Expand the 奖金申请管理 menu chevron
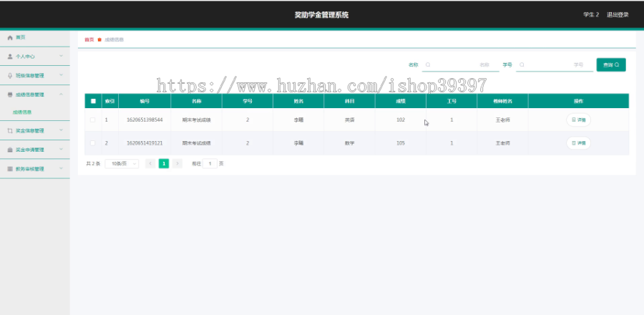Viewport: 644px width, 315px height. 62,150
